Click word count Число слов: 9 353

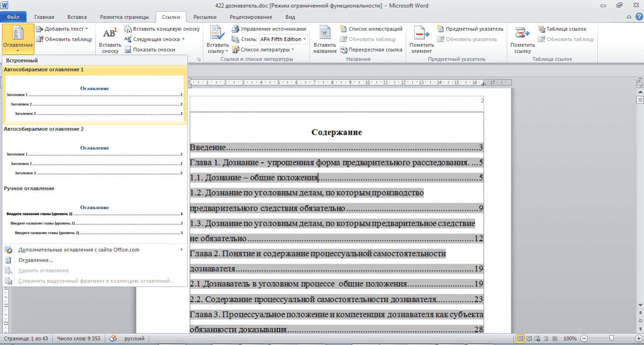coord(78,338)
